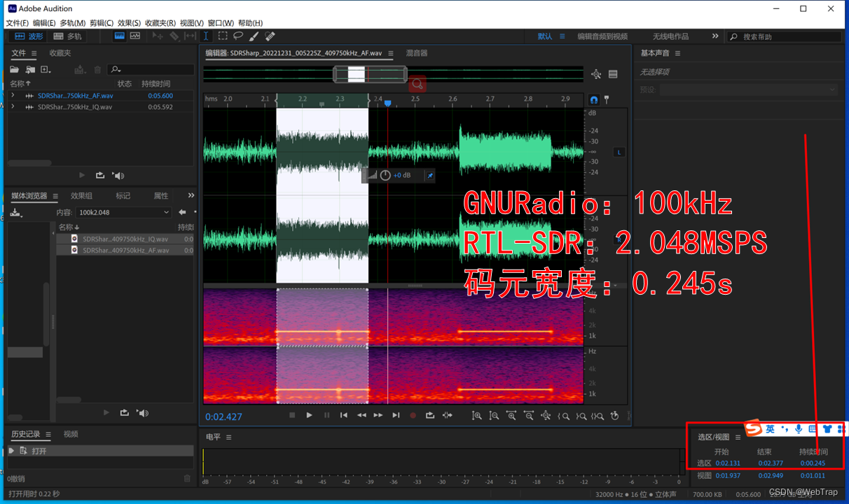The height and width of the screenshot is (504, 849).
Task: Select the Spot Healing Brush tool
Action: click(x=270, y=36)
